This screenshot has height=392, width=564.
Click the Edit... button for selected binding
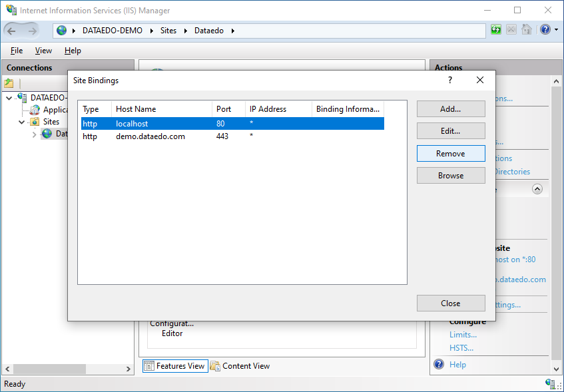click(450, 131)
